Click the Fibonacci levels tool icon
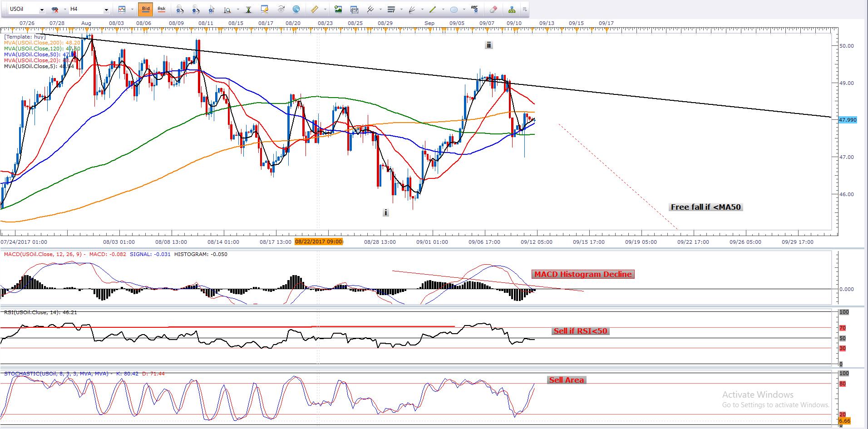Viewport: 868px width, 429px height. (392, 9)
